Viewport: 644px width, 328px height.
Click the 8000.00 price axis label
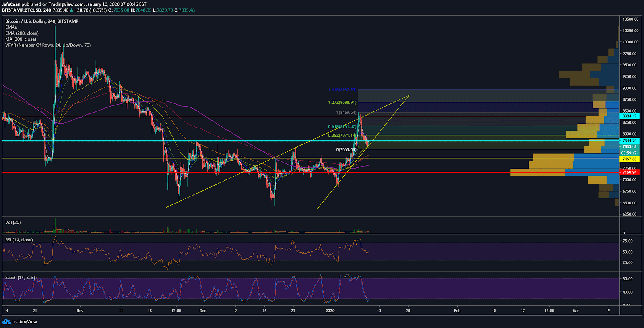click(630, 134)
